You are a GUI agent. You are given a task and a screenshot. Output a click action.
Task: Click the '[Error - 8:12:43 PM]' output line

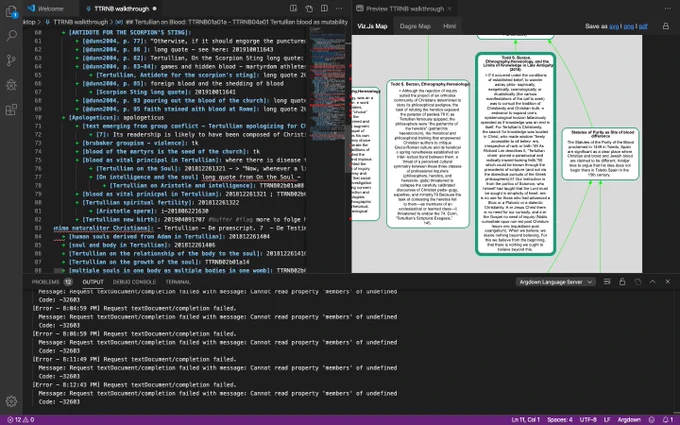tap(134, 385)
